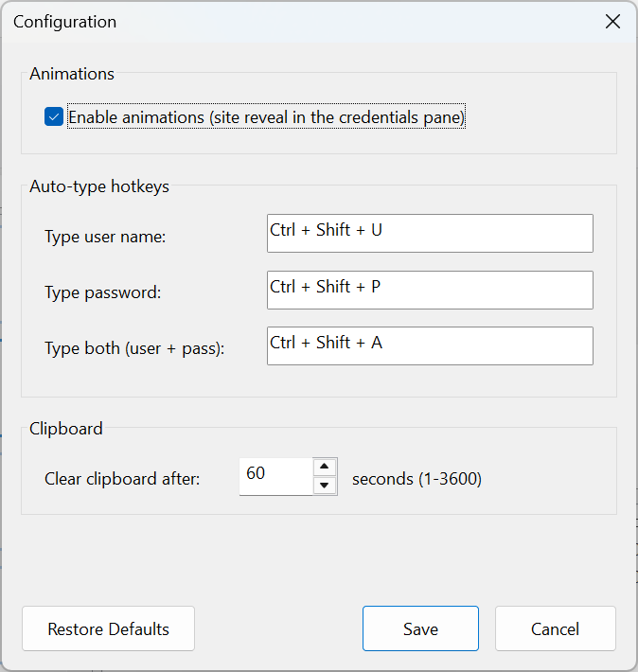Close the Configuration window
This screenshot has width=638, height=672.
612,21
